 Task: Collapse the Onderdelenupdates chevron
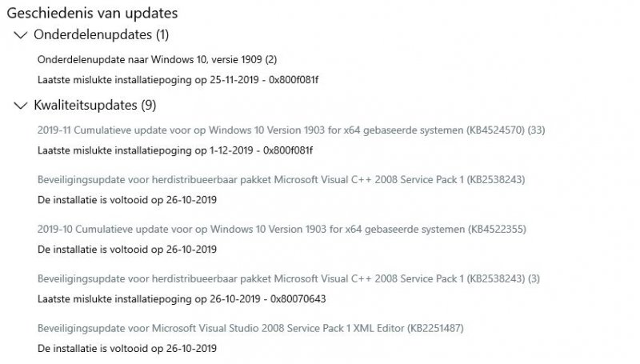tap(19, 35)
